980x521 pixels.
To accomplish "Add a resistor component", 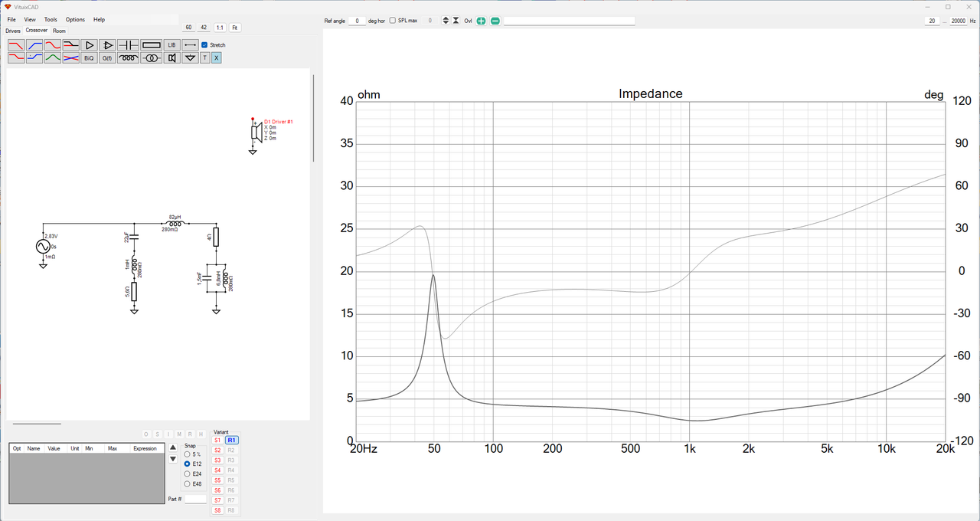I will (x=151, y=45).
